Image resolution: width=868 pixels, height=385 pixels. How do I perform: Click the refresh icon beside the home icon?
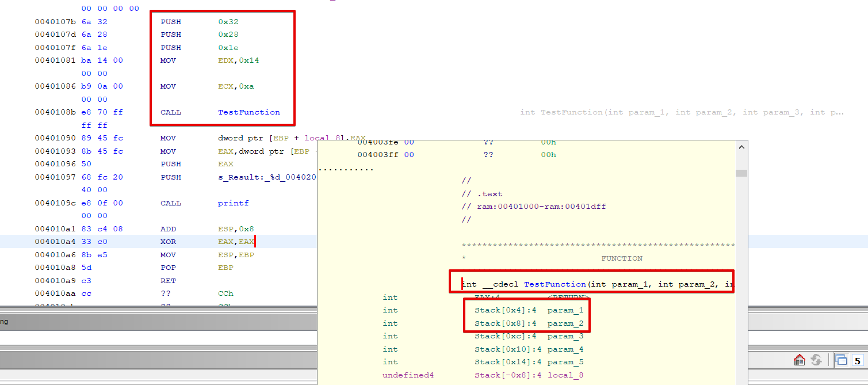coord(816,359)
